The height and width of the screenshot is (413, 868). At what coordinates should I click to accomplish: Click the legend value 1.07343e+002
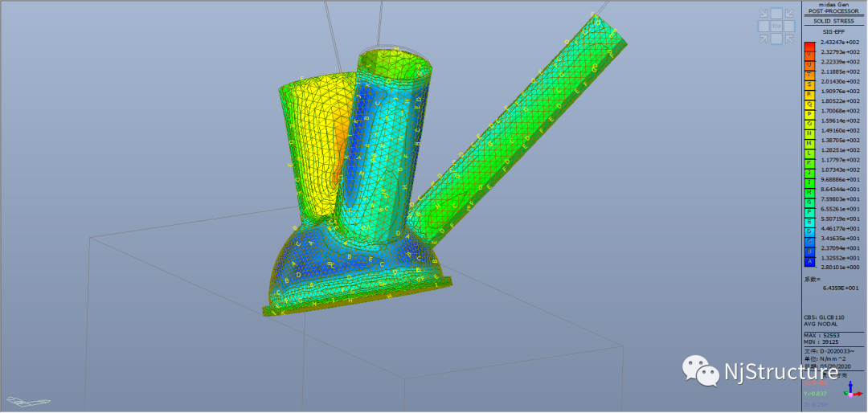pos(841,170)
